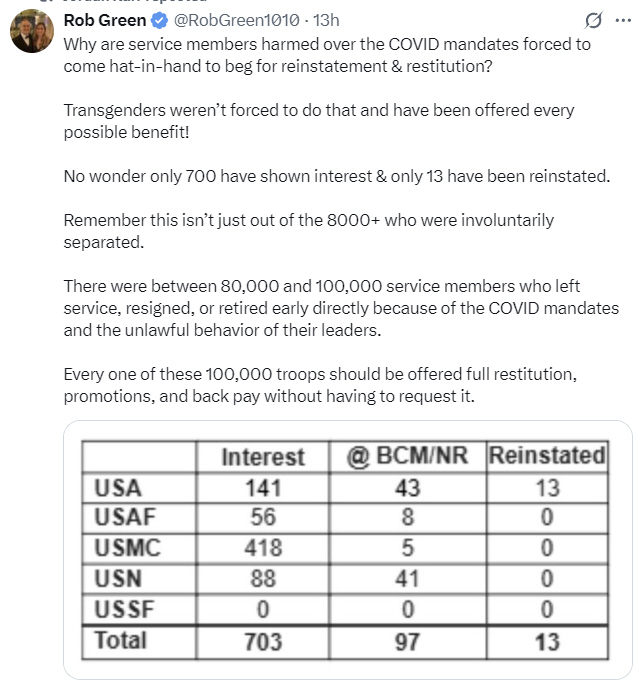Click the USMC row label
Screen dimensions: 643x685
pyautogui.click(x=128, y=548)
